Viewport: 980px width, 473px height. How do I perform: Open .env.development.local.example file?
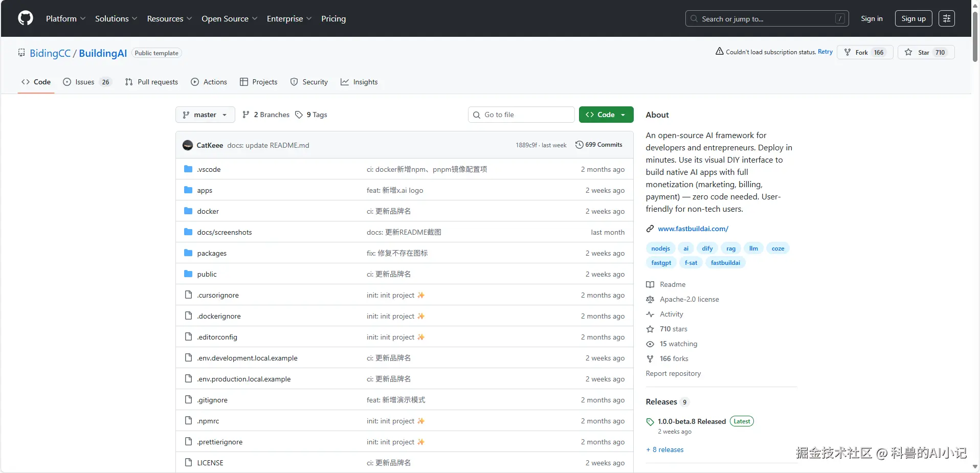coord(247,358)
